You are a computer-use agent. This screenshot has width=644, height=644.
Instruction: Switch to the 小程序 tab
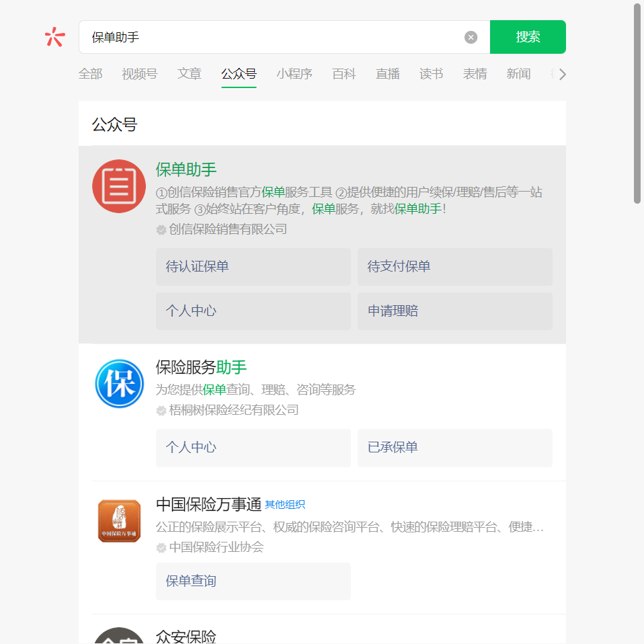tap(294, 74)
